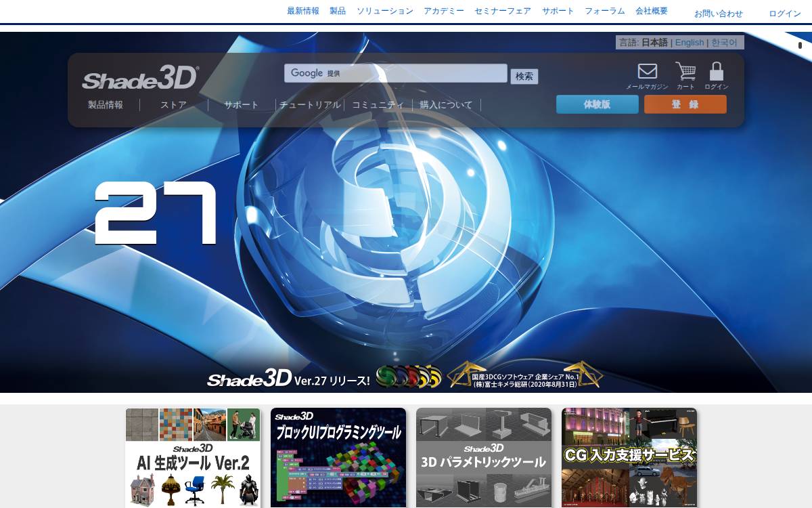Open アカデミー in the top menu
Viewport: 812px width, 508px height.
click(444, 11)
